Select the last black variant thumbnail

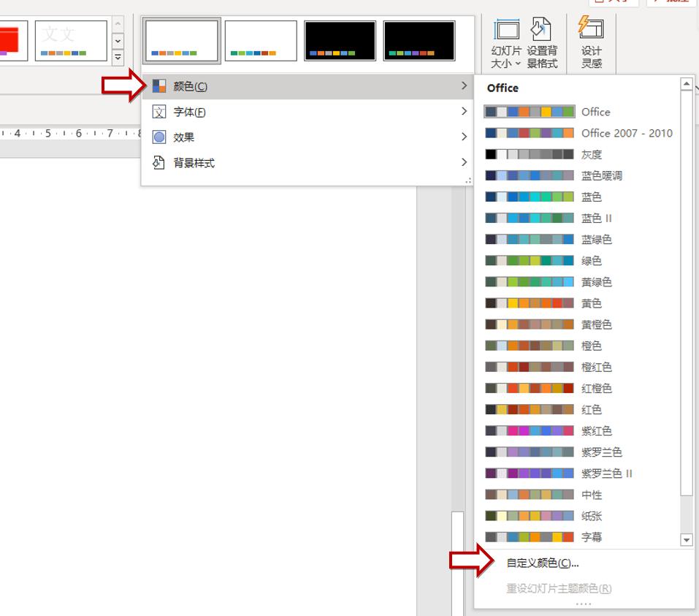click(419, 40)
